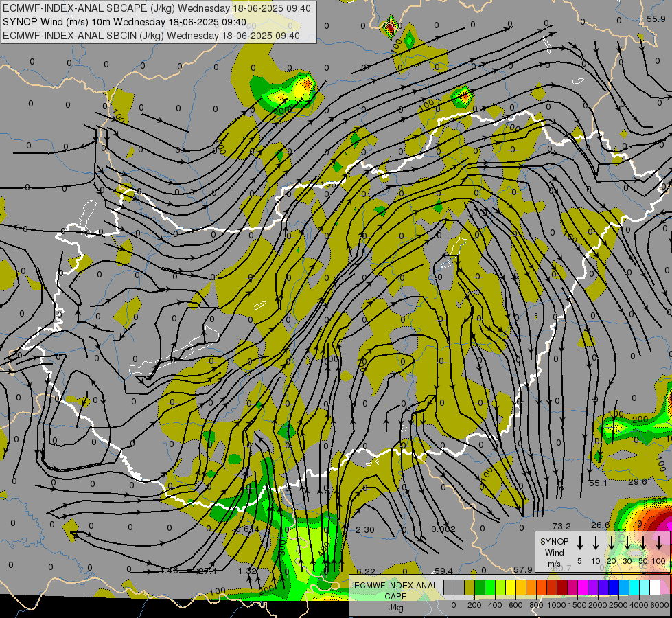Pick the yellow swatch in CAPE color scale
Screen dimensions: 672x618
pyautogui.click(x=511, y=587)
